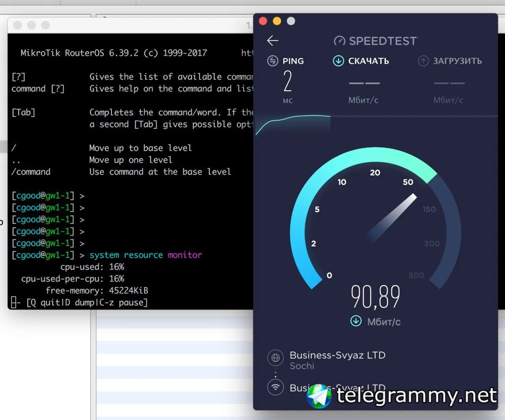Click the Мбит/с unit under the 90,89 reading

[384, 322]
